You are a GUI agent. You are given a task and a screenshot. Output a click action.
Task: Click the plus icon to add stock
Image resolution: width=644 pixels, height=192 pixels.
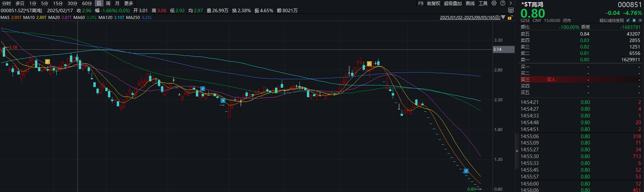point(640,20)
